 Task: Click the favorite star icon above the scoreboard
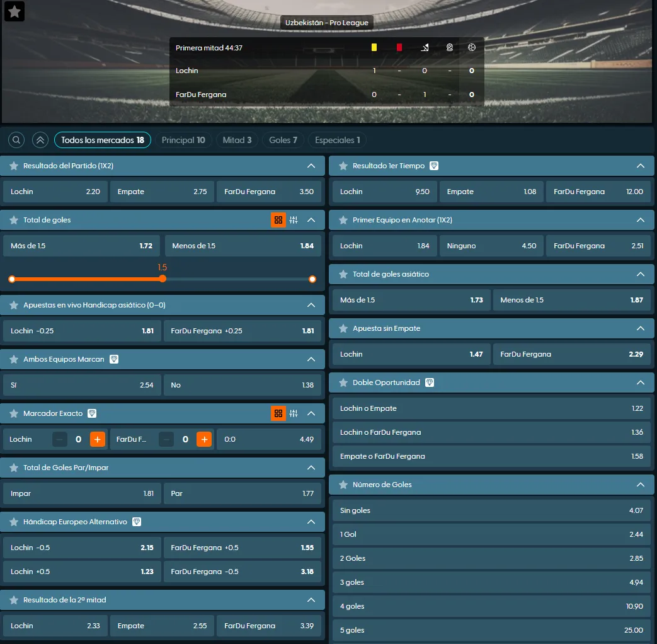click(x=14, y=11)
